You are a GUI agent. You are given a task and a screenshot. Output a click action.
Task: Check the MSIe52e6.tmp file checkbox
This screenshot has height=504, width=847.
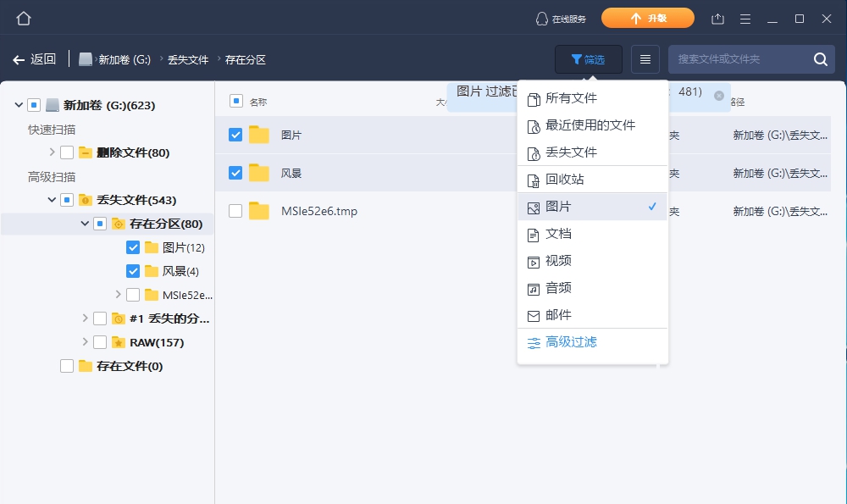coord(234,211)
